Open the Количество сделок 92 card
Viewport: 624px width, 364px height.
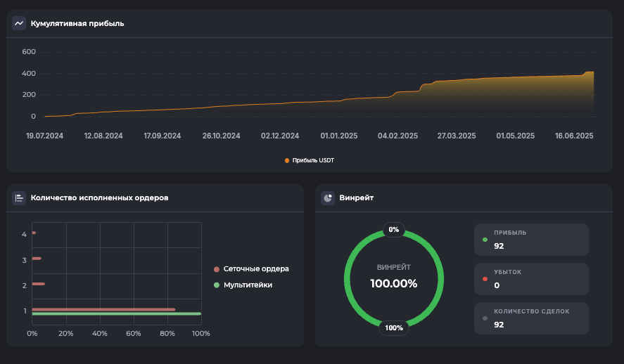pos(531,318)
